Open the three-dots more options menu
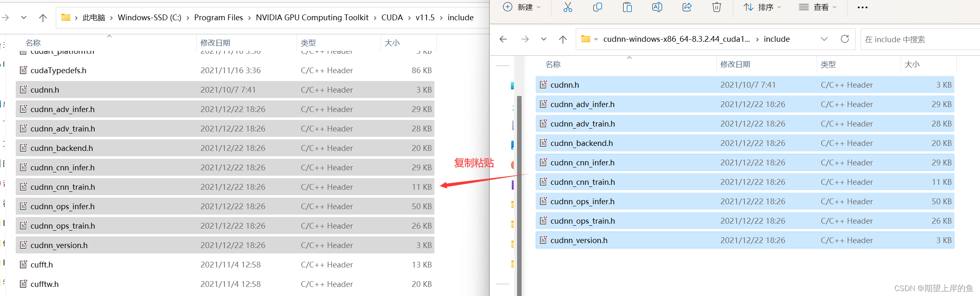The width and height of the screenshot is (980, 296). click(x=863, y=7)
